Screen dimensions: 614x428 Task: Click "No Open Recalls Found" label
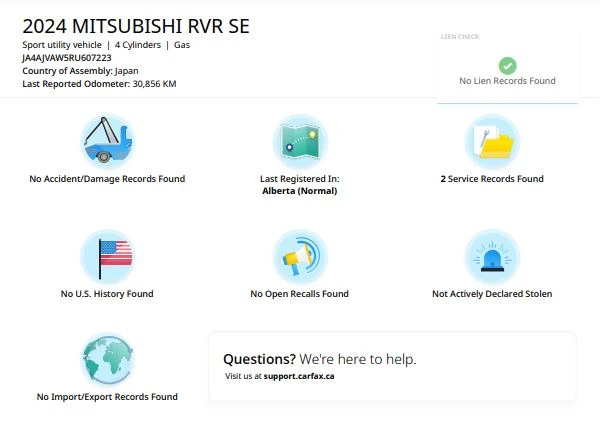300,294
